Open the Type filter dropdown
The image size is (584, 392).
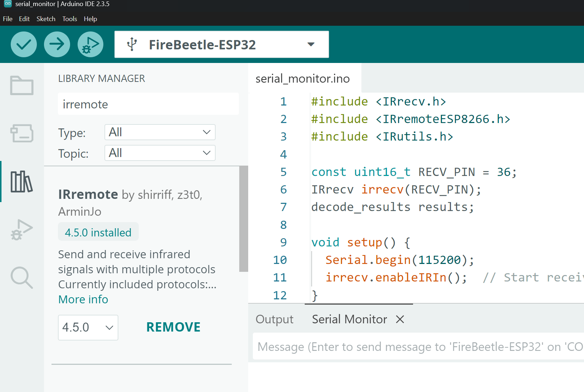[x=160, y=132]
